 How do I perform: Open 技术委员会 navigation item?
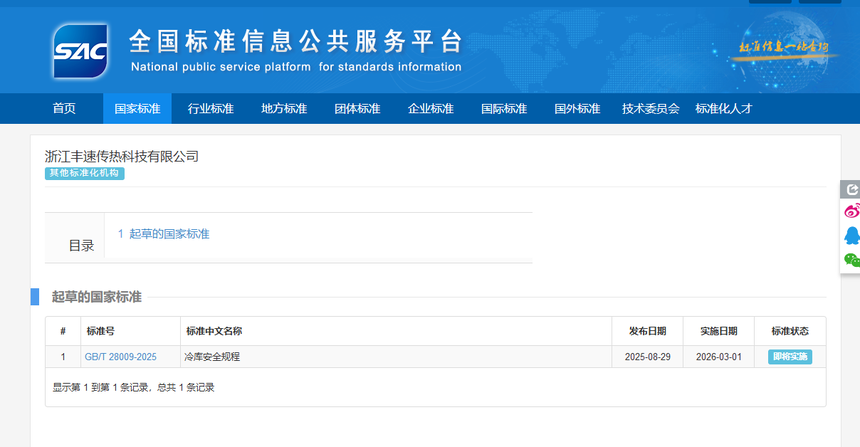(650, 109)
